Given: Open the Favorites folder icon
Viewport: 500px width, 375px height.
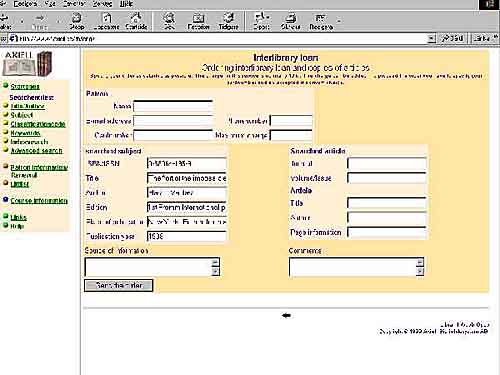Looking at the screenshot, I should coord(198,18).
